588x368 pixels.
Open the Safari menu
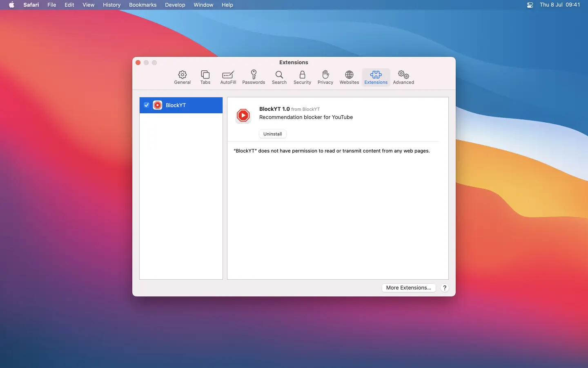31,5
